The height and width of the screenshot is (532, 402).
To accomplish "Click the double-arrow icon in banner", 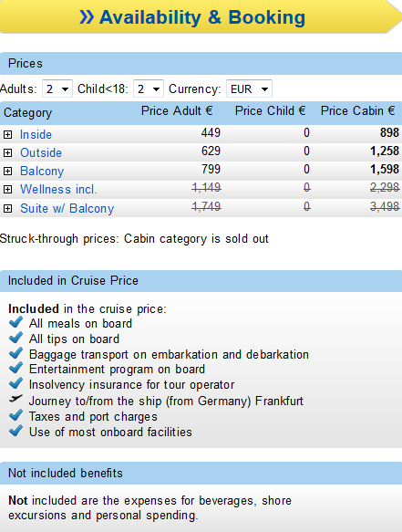I will 87,17.
